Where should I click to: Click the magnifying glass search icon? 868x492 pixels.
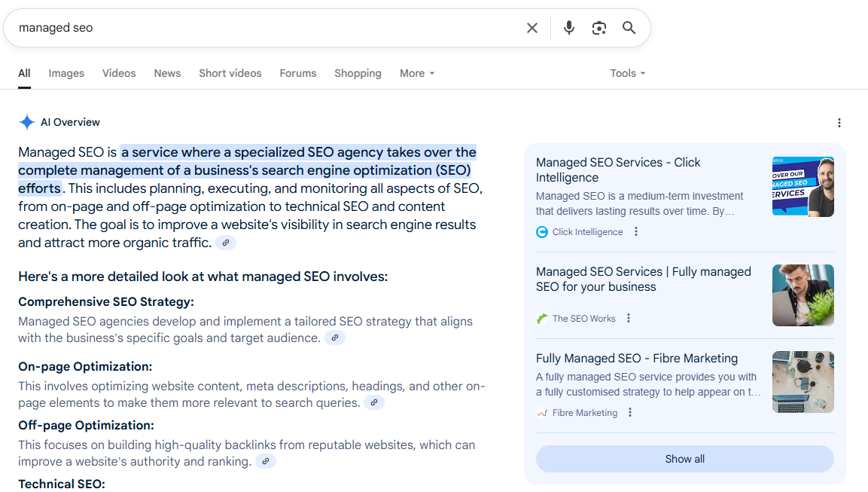629,27
